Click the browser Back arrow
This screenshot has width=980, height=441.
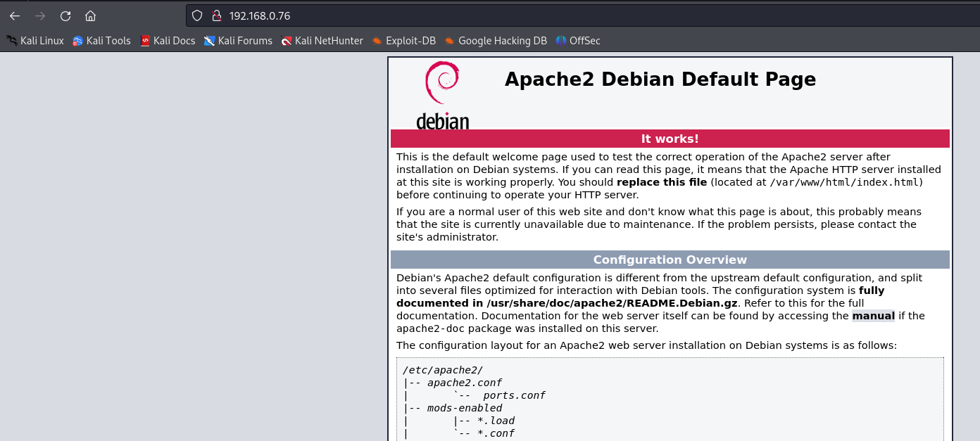(x=15, y=15)
